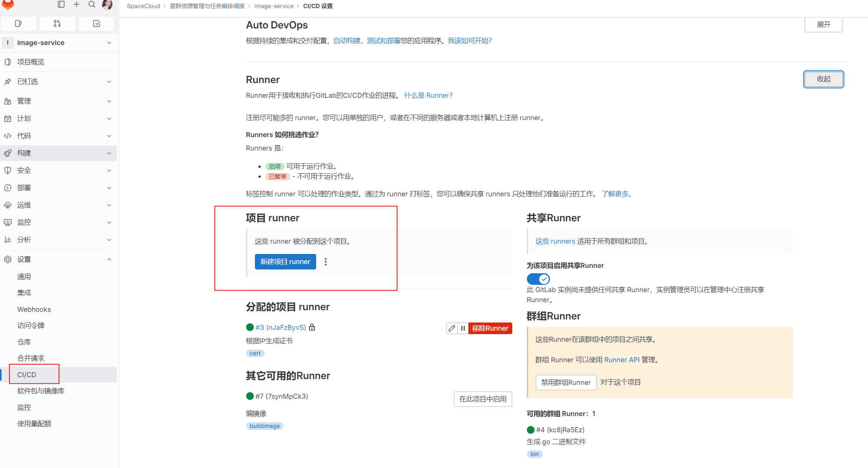Screen dimensions: 868x468
Task: Click the user avatar picture
Action: [107, 5]
